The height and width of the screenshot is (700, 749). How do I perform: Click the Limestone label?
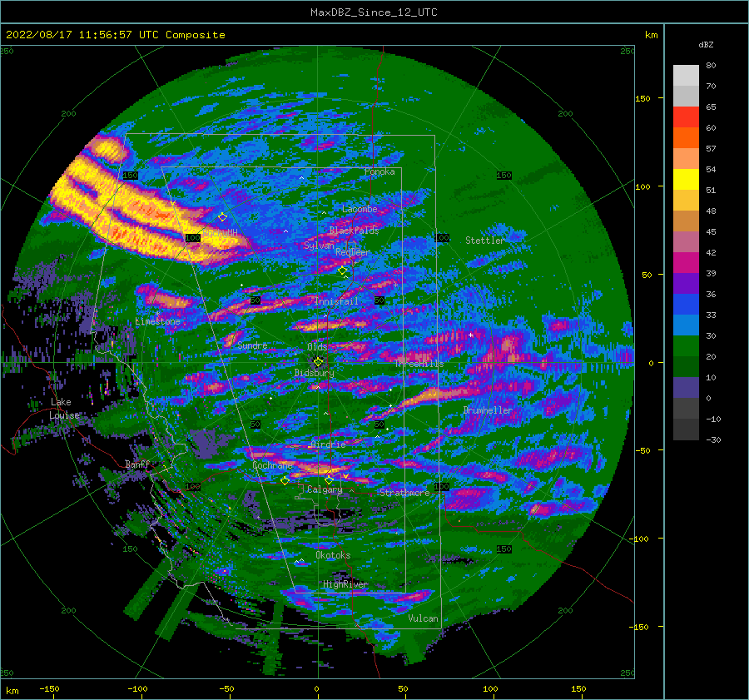[157, 321]
